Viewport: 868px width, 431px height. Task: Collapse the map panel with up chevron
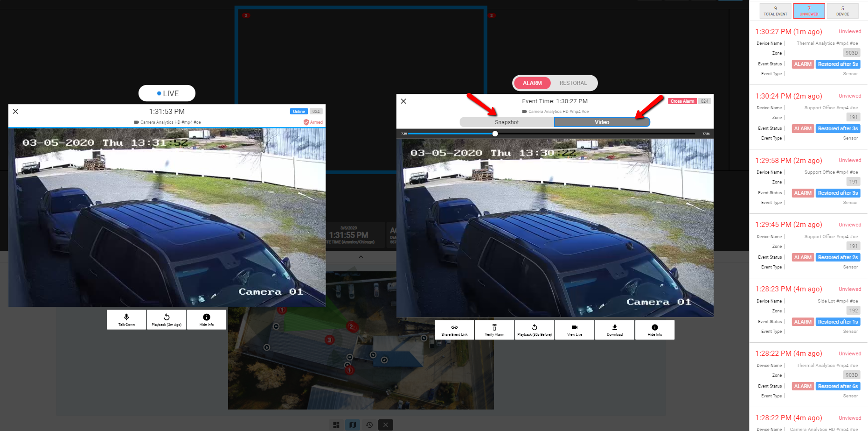click(x=361, y=257)
